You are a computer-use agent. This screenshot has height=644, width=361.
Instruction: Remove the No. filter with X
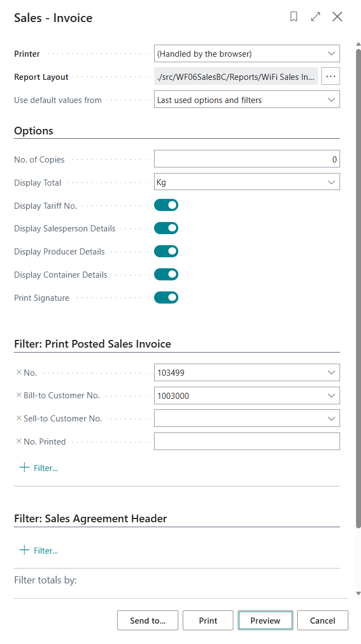[19, 372]
